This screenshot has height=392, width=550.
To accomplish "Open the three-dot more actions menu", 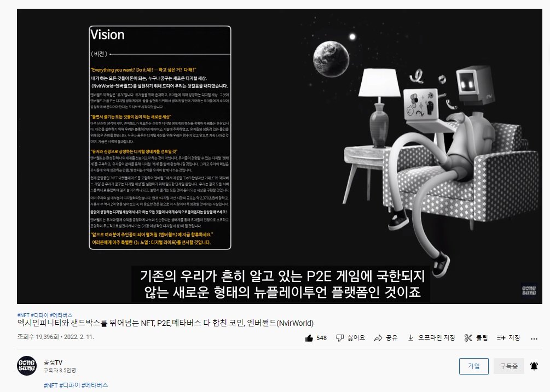I will [534, 339].
